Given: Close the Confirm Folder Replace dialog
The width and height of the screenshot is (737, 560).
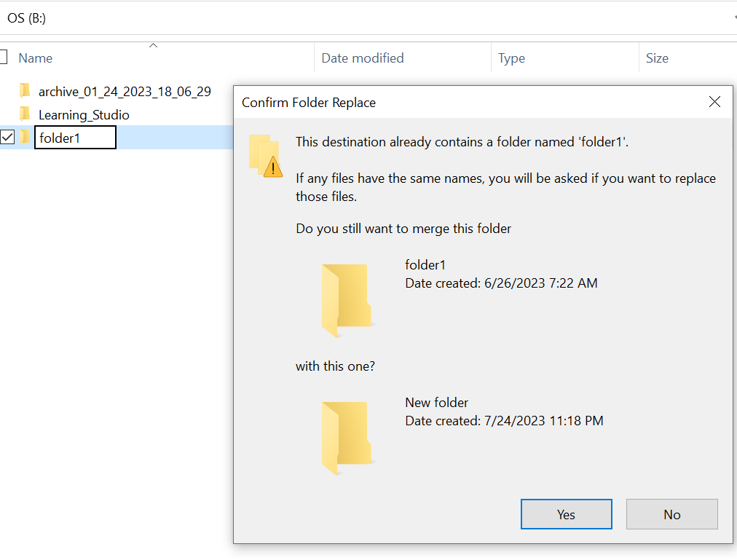Looking at the screenshot, I should click(x=714, y=102).
